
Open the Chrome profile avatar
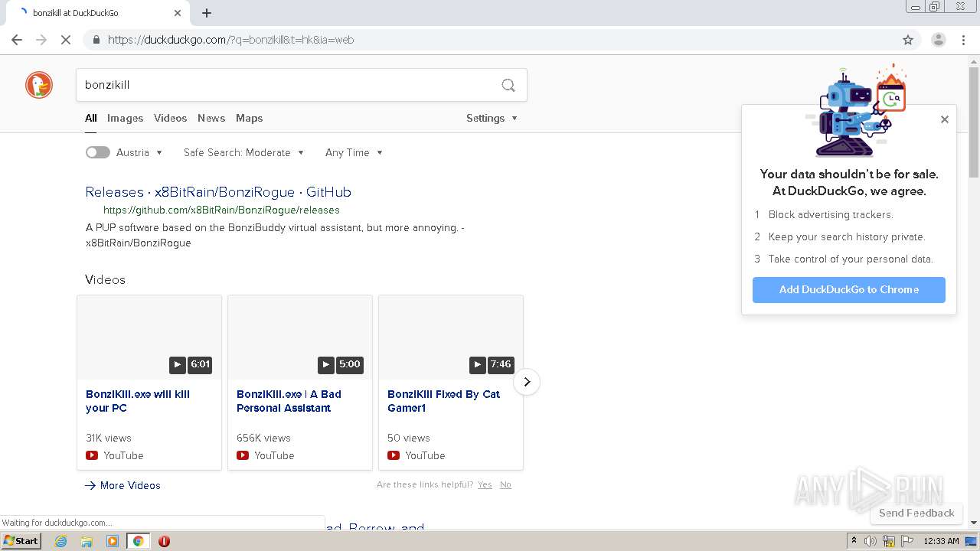tap(938, 40)
